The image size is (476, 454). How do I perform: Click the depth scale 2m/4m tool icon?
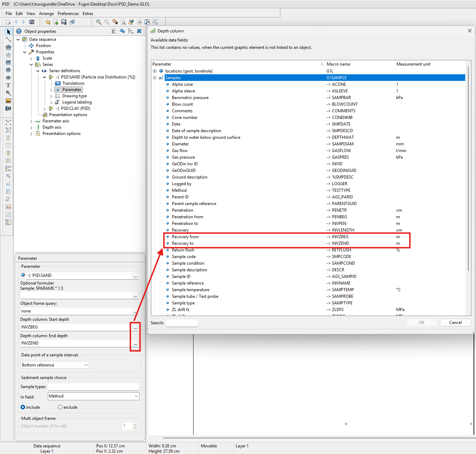click(8, 168)
